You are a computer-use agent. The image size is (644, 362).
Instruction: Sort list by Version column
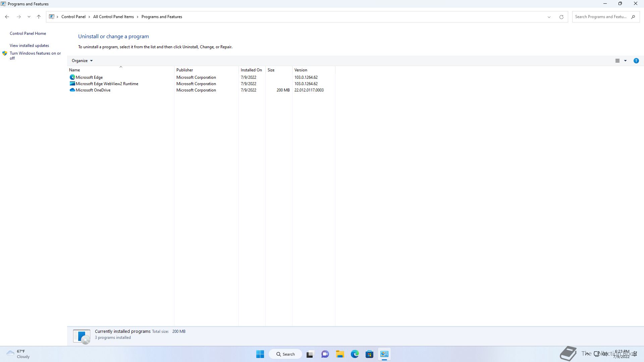coord(314,70)
